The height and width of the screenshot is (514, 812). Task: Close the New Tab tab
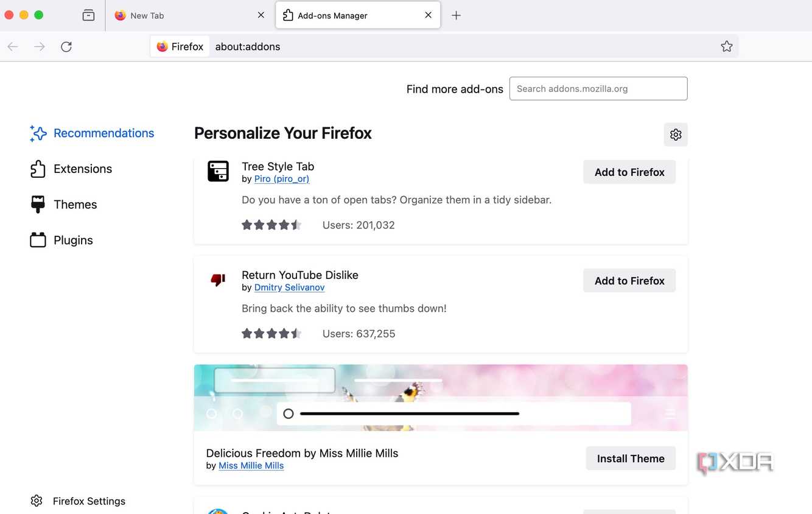[261, 15]
